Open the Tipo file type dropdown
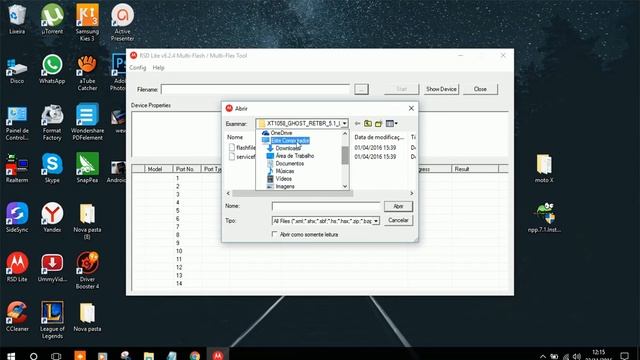Image resolution: width=640 pixels, height=360 pixels. point(376,221)
